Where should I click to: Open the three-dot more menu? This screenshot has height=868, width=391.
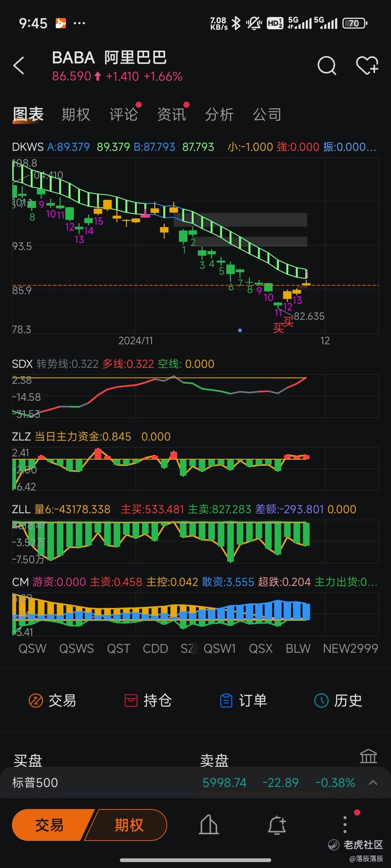coord(345,825)
